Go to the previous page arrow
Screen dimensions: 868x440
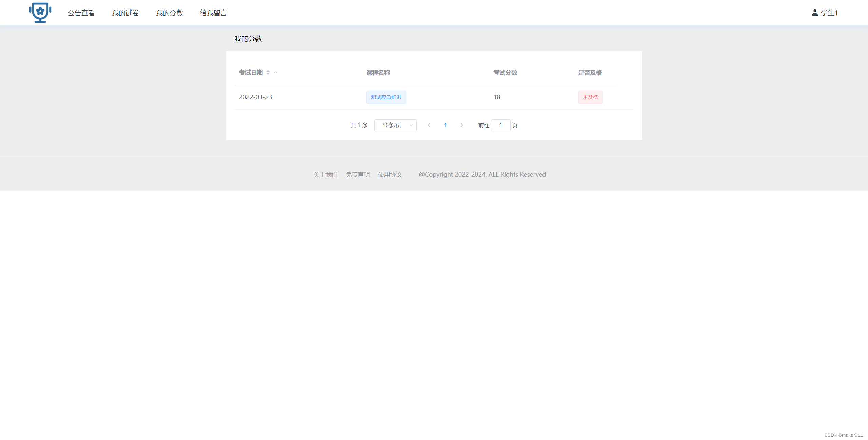click(429, 125)
